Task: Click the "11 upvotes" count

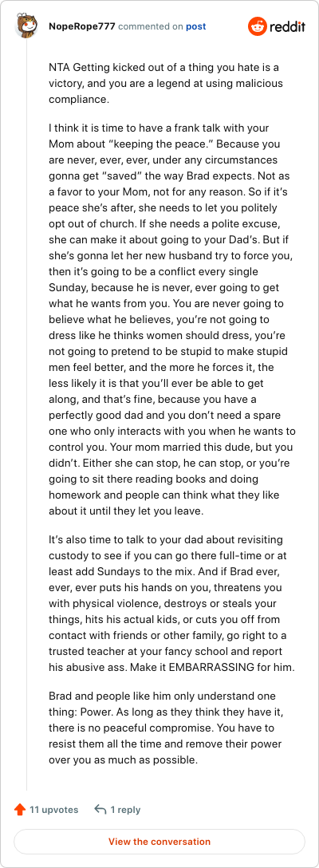Action: tap(53, 810)
